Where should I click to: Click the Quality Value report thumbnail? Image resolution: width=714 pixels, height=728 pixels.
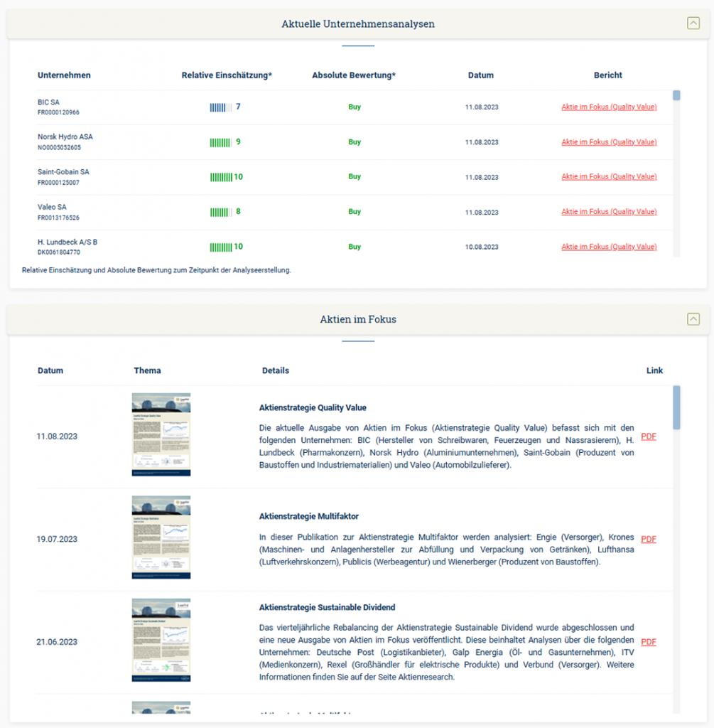click(161, 434)
